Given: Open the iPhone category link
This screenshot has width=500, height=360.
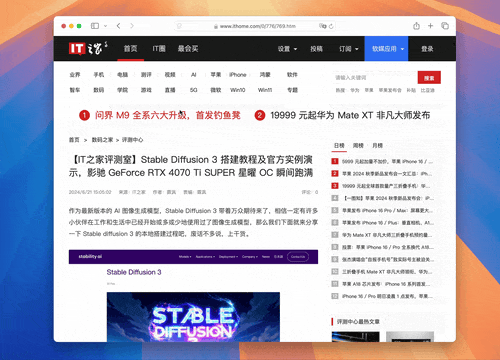Looking at the screenshot, I should tap(237, 75).
